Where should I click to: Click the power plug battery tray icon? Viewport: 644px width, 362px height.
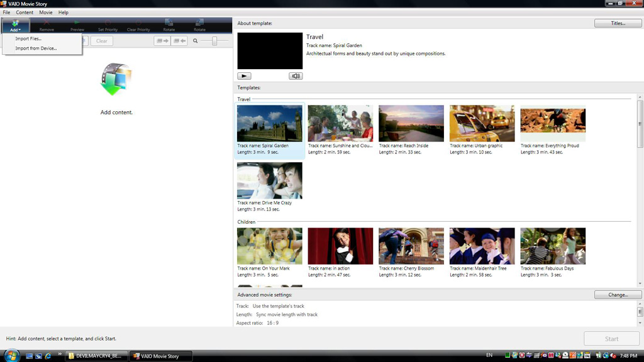pyautogui.click(x=599, y=356)
